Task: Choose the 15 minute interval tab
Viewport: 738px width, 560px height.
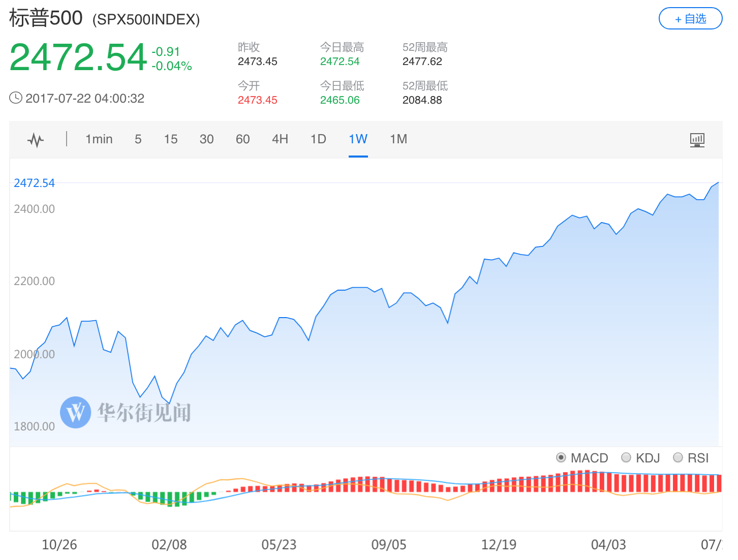Action: [x=171, y=139]
